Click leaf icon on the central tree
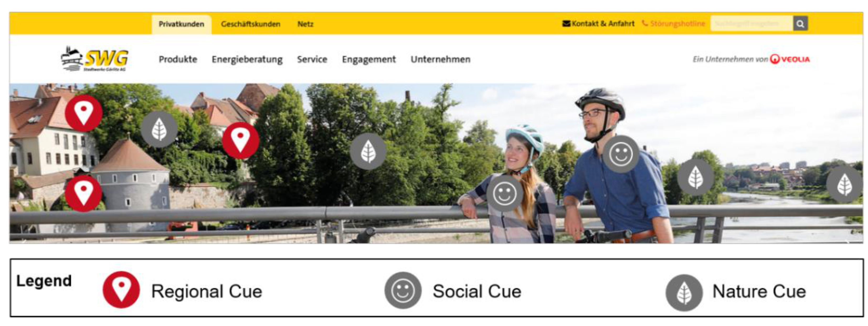The image size is (868, 326). [368, 151]
